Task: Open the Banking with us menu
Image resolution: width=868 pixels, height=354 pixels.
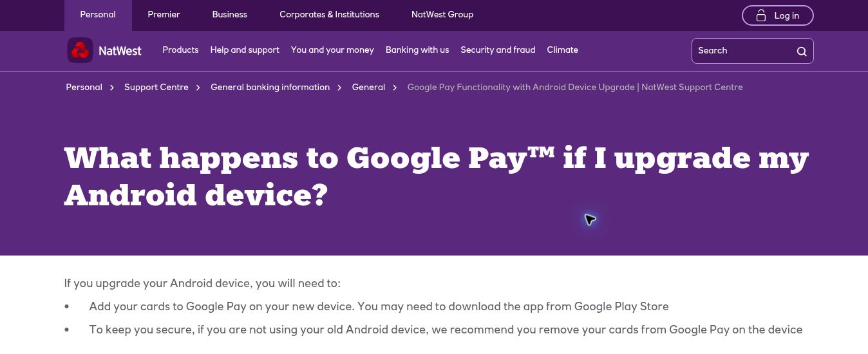Action: tap(417, 50)
